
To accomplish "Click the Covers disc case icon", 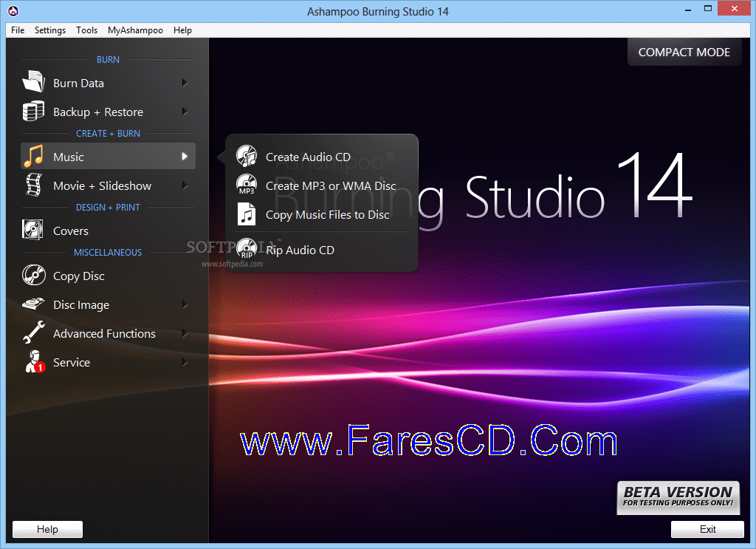I will [x=32, y=230].
